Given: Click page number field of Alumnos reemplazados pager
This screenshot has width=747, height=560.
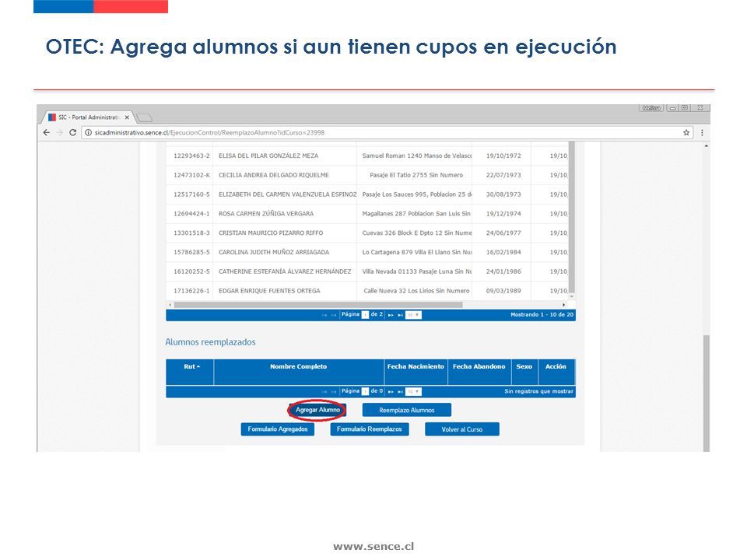Looking at the screenshot, I should click(366, 391).
